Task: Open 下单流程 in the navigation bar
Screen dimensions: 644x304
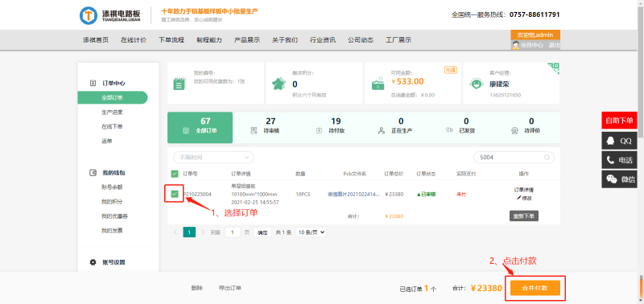Action: point(171,40)
